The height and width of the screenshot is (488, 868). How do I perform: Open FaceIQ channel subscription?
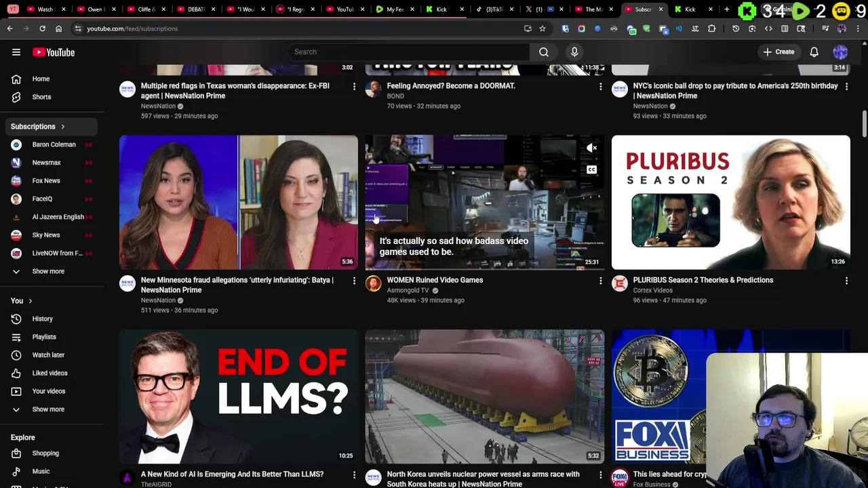[53, 199]
